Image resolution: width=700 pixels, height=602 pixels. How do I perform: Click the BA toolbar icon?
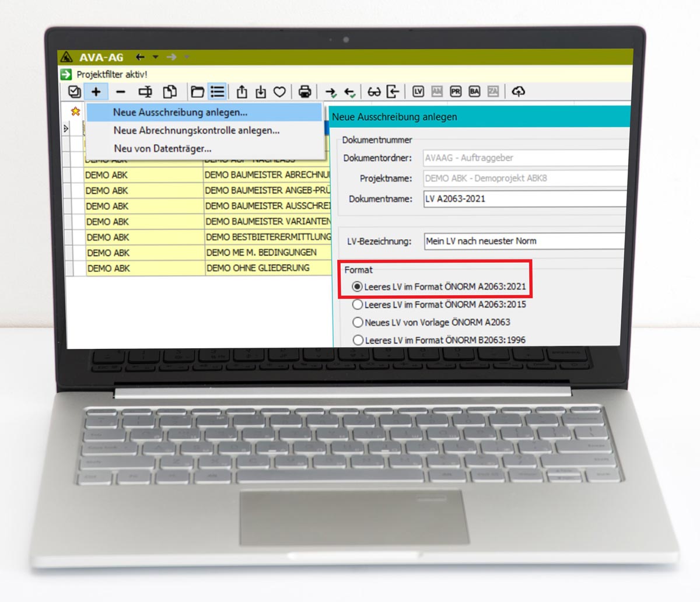[474, 92]
